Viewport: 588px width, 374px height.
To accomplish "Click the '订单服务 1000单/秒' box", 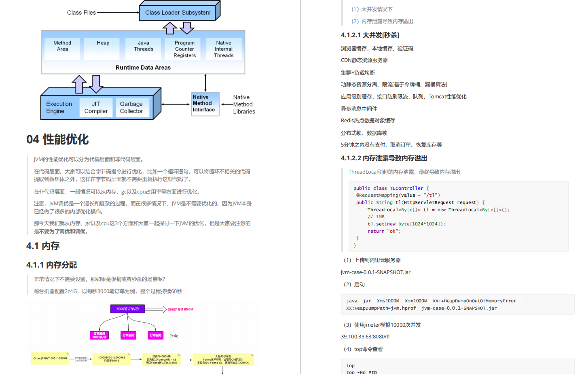I will 99,335.
